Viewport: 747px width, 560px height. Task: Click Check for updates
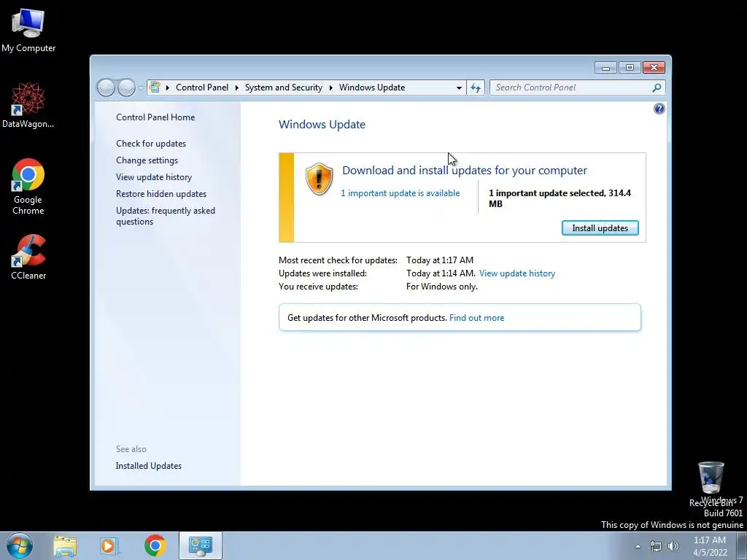[x=151, y=144]
